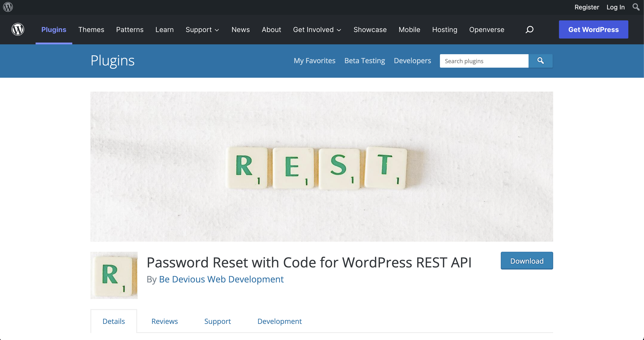This screenshot has width=644, height=340.
Task: Select the Details tab
Action: click(x=113, y=321)
